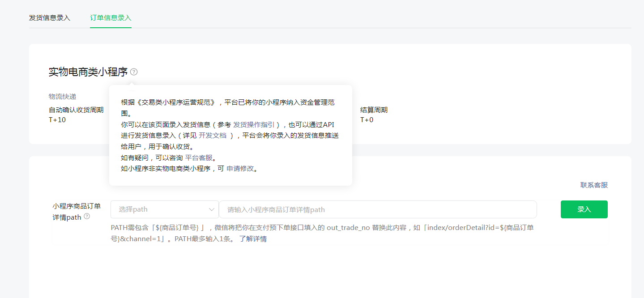
Task: Click the T+10 auto-confirm value
Action: pos(57,120)
